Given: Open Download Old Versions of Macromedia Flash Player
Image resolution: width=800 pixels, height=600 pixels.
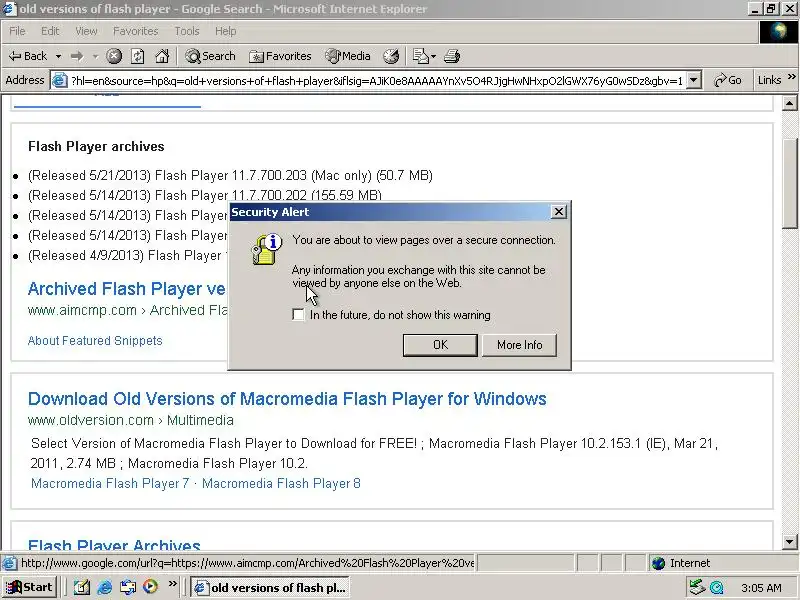Looking at the screenshot, I should point(287,398).
